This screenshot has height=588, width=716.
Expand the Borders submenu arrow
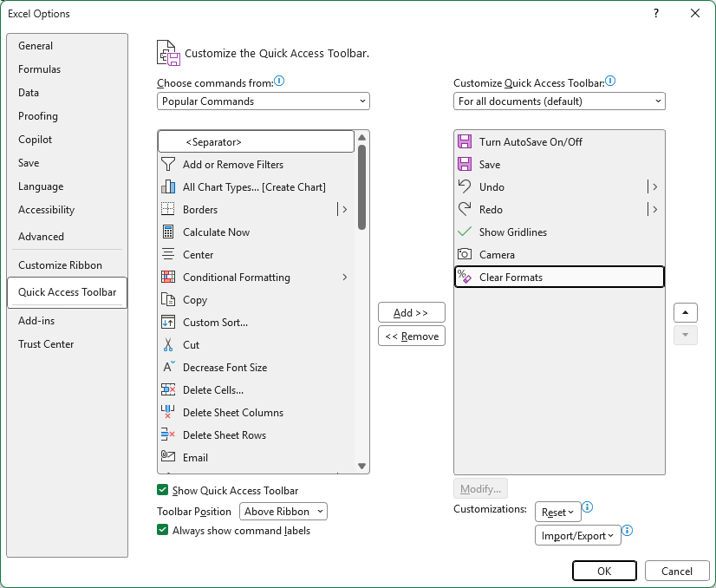point(344,209)
